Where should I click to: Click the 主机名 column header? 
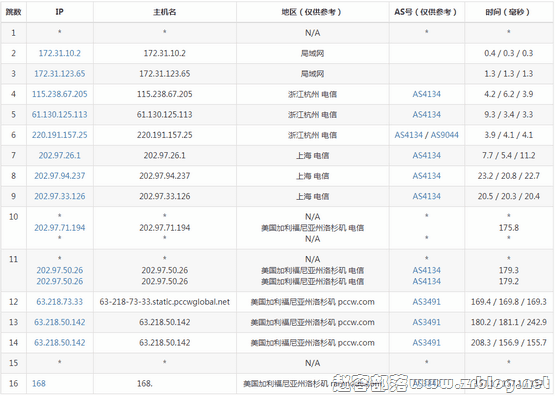coord(165,12)
